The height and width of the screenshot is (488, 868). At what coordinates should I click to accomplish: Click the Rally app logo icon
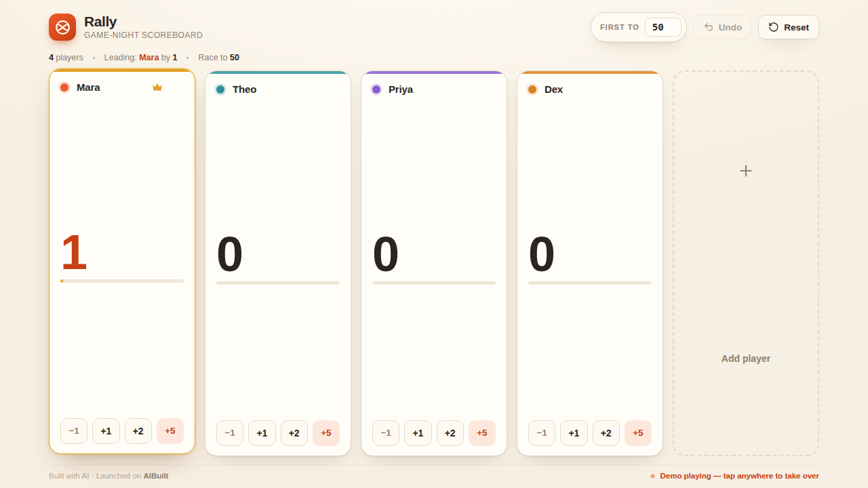(x=62, y=27)
